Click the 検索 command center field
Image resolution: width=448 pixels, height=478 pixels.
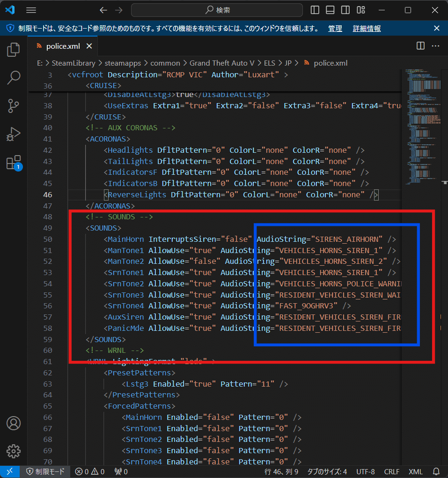tap(217, 10)
